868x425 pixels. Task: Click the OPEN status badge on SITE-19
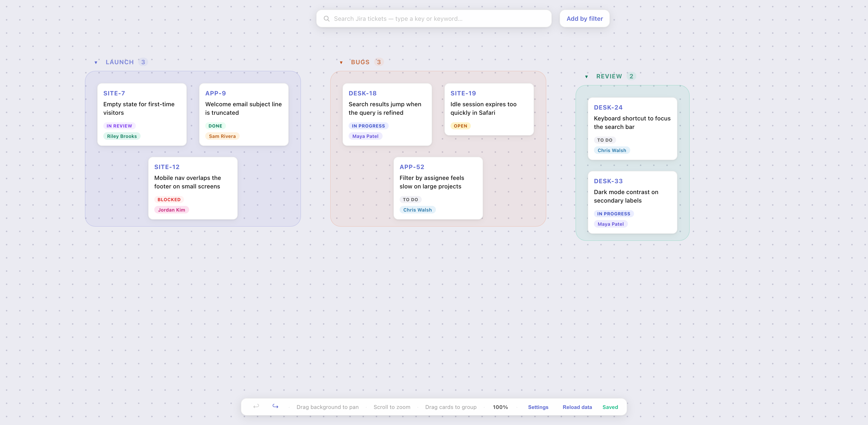[x=460, y=126]
